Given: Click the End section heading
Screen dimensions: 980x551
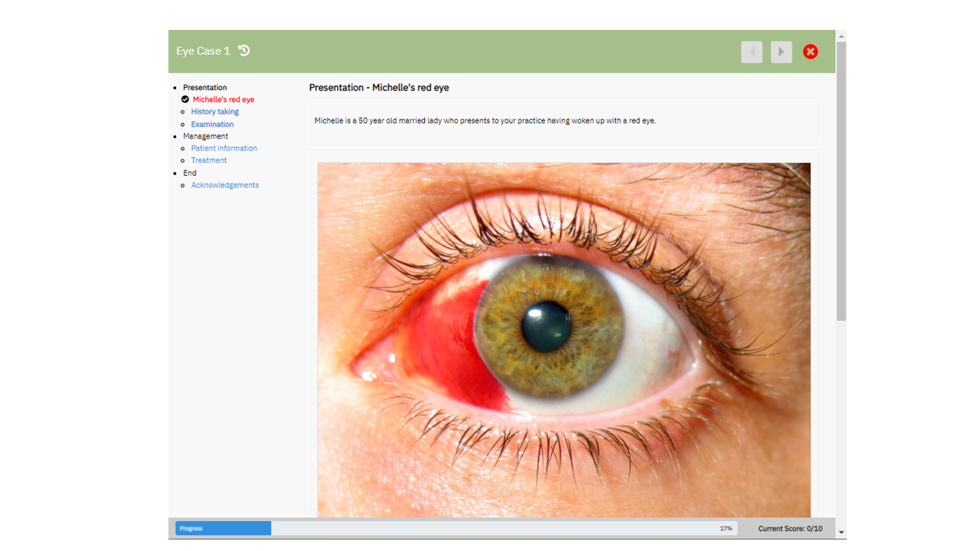Looking at the screenshot, I should click(x=189, y=173).
